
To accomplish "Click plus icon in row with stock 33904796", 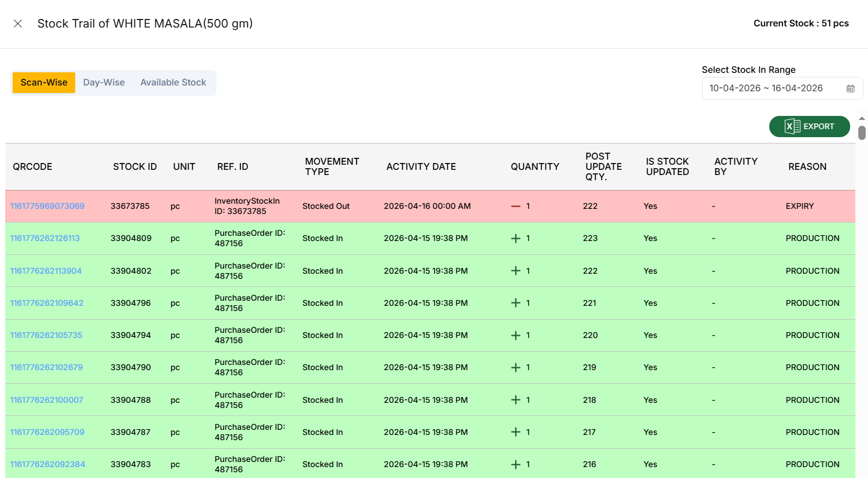I will 516,303.
